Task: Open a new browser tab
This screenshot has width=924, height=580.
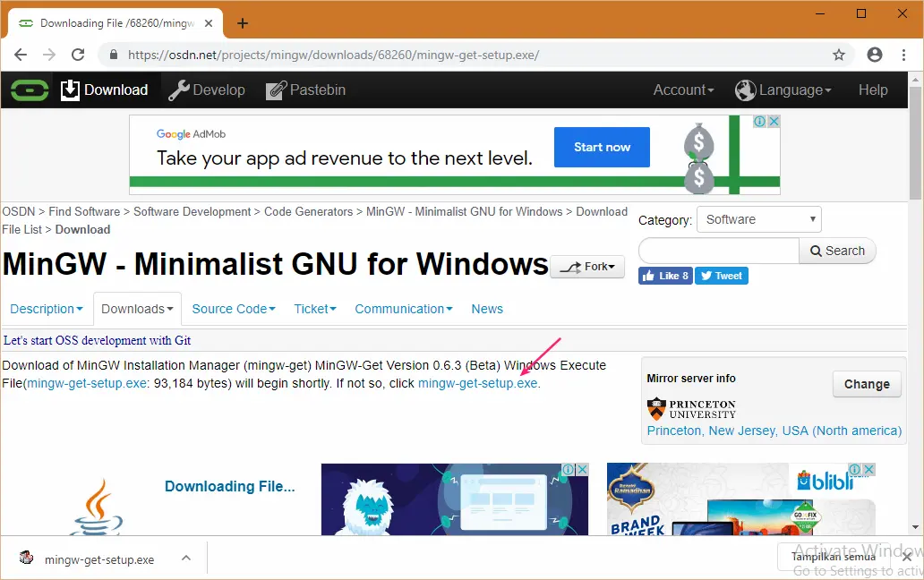Action: click(243, 23)
